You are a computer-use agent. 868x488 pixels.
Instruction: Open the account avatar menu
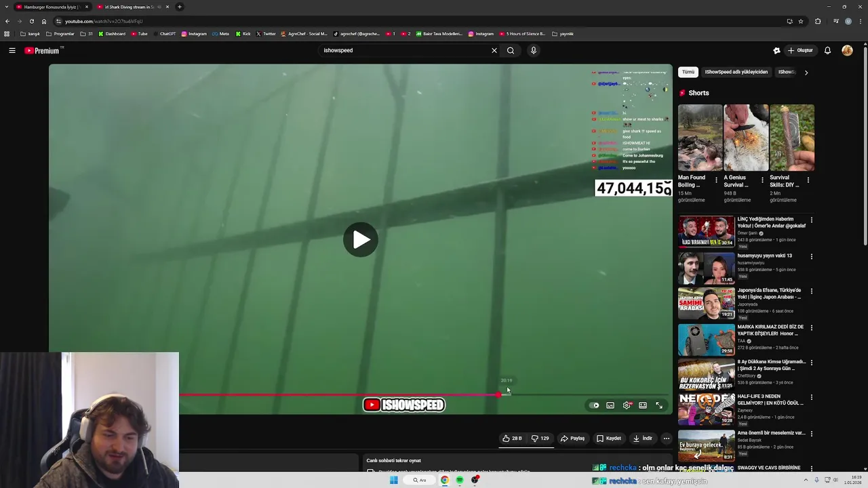(x=847, y=50)
